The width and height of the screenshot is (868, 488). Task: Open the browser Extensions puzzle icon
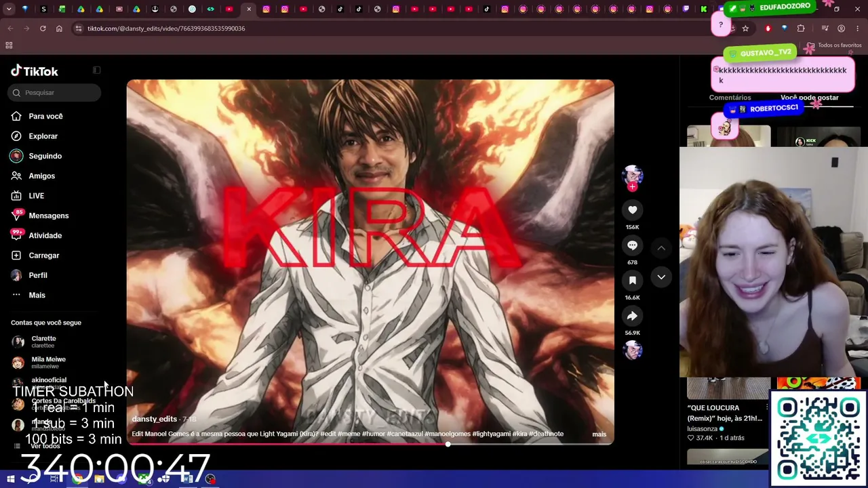pos(801,28)
